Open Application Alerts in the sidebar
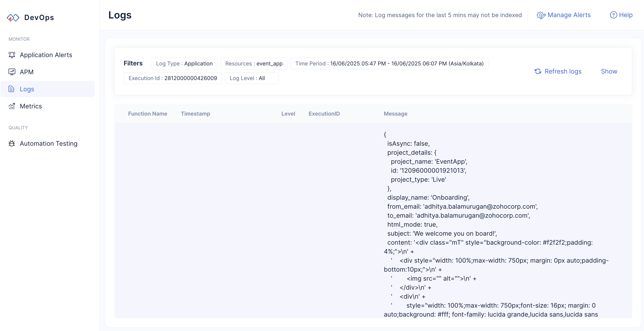Viewport: 644px width, 331px height. [48, 55]
